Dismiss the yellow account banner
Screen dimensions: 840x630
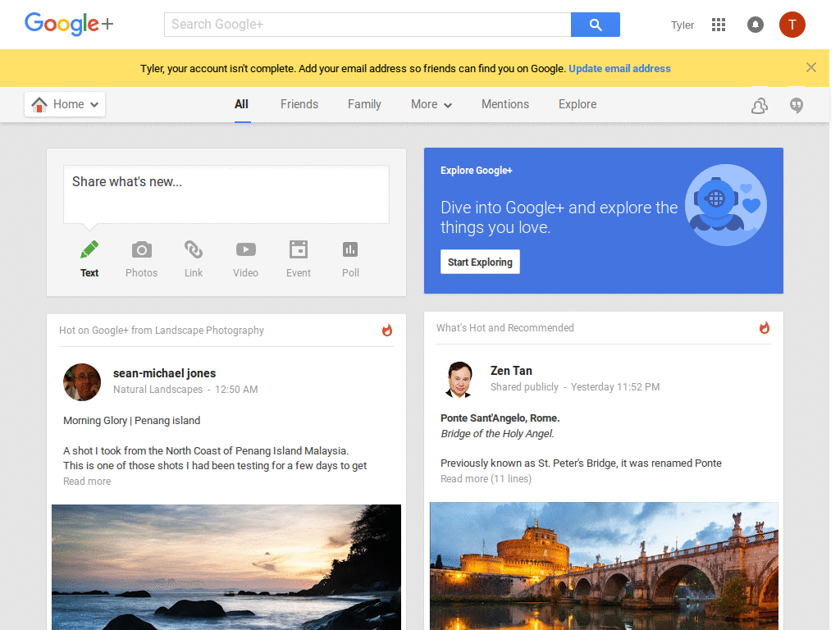[x=811, y=67]
